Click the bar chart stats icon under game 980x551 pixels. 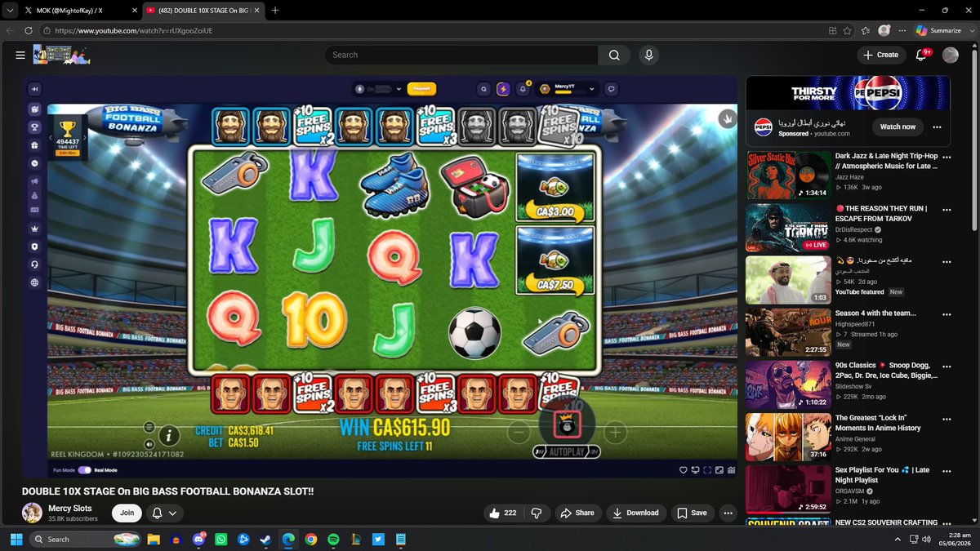coord(731,470)
